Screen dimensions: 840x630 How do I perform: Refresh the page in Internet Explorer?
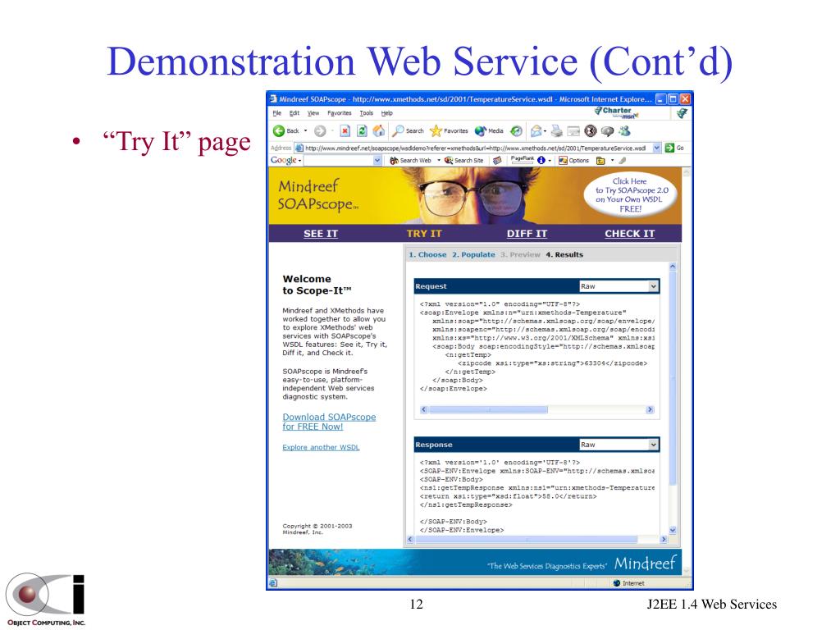click(x=362, y=130)
